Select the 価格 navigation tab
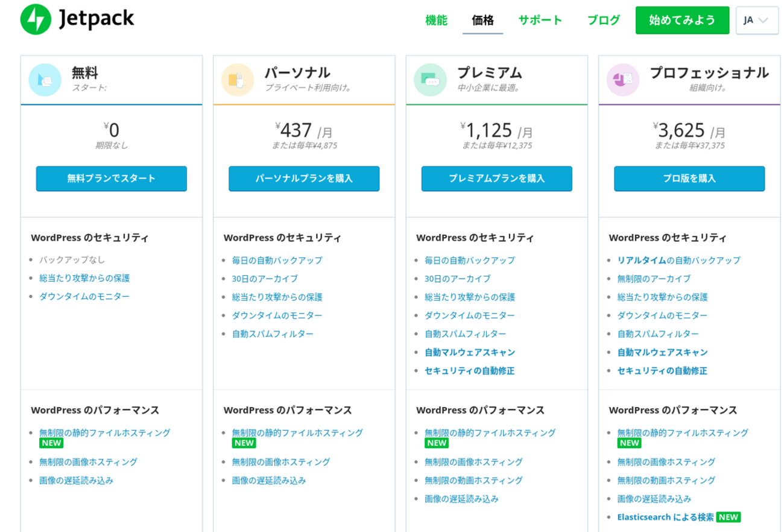This screenshot has width=784, height=532. coord(482,20)
